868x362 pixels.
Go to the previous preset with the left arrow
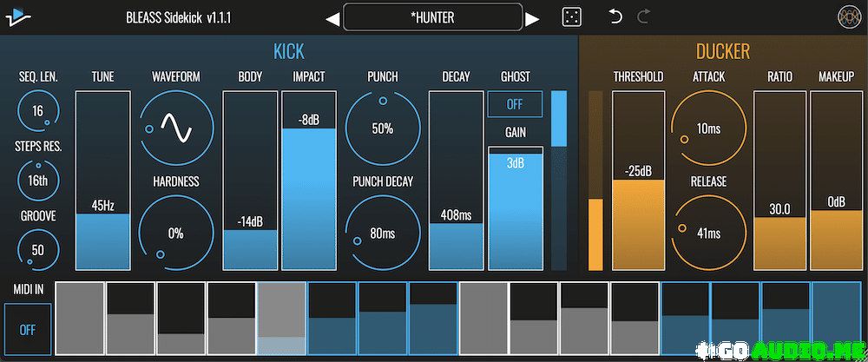[332, 20]
